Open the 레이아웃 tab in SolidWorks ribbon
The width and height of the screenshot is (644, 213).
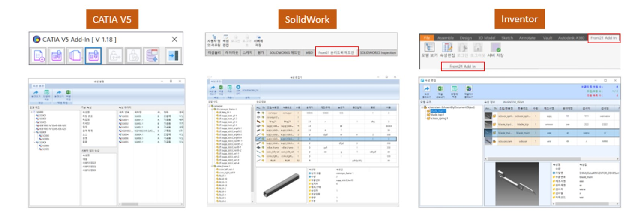tap(233, 52)
